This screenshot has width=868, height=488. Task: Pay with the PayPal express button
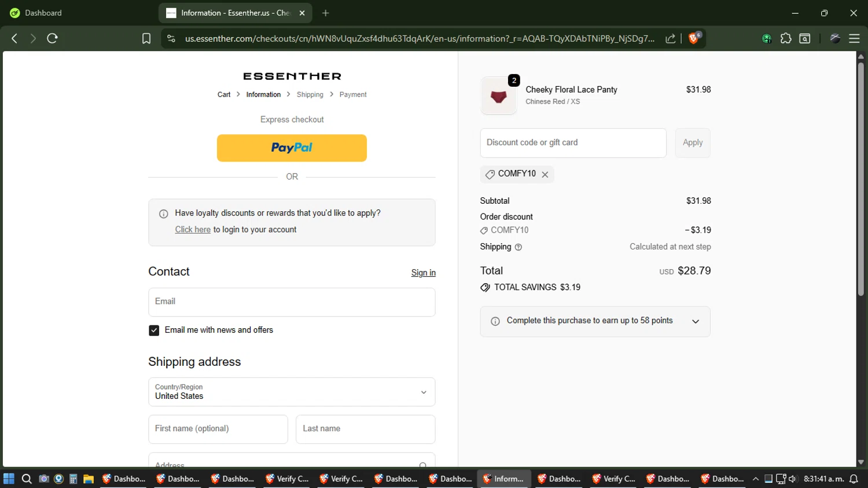292,148
